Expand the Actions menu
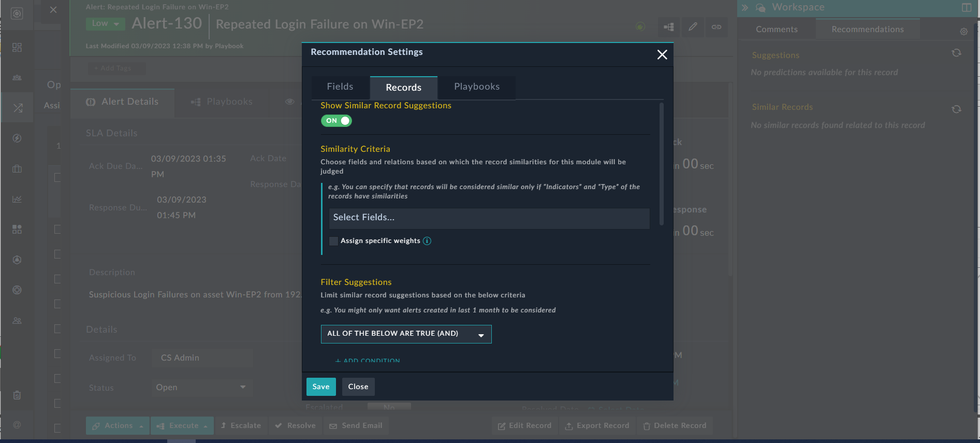 click(118, 425)
